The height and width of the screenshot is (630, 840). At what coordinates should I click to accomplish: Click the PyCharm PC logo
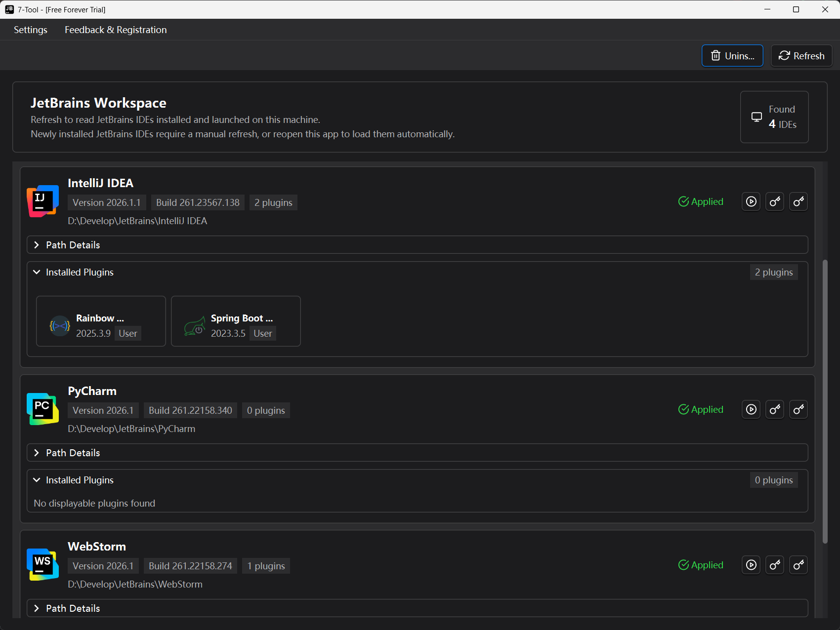tap(42, 409)
